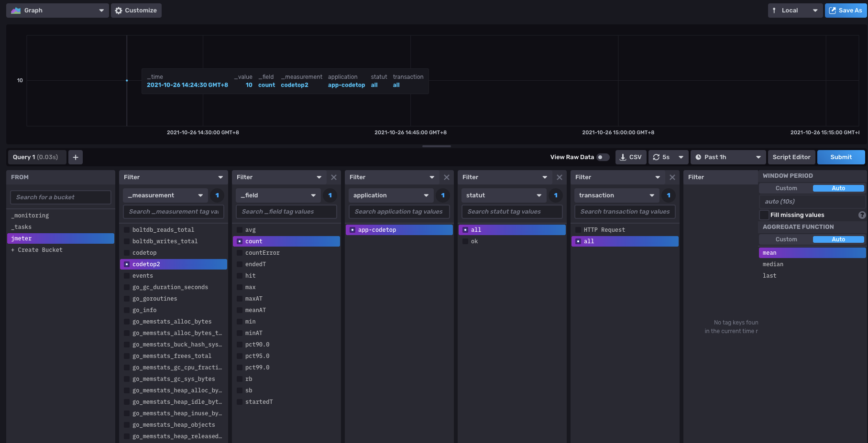
Task: Select the Query 1 tab
Action: tap(37, 157)
